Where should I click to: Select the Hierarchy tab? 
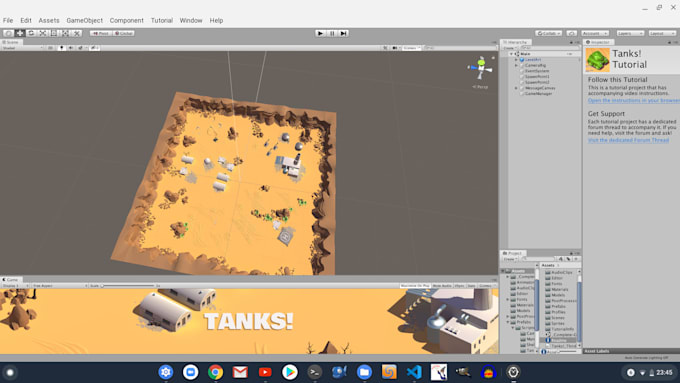point(516,42)
